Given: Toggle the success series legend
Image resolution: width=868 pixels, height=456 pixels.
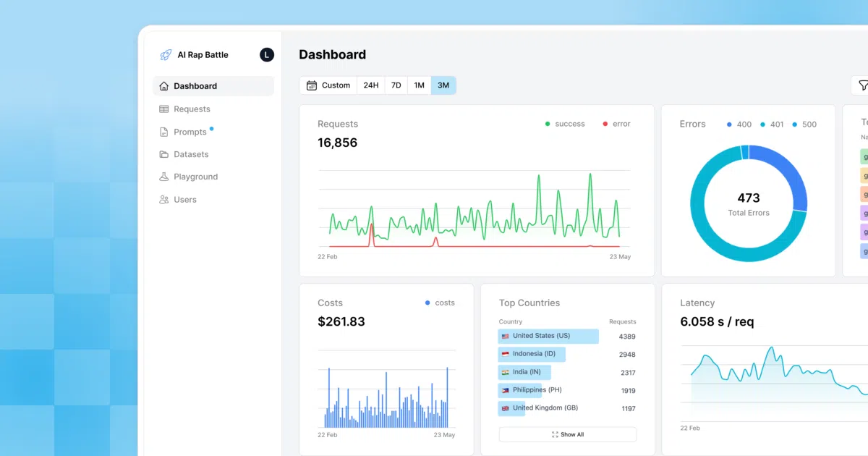Looking at the screenshot, I should point(565,124).
